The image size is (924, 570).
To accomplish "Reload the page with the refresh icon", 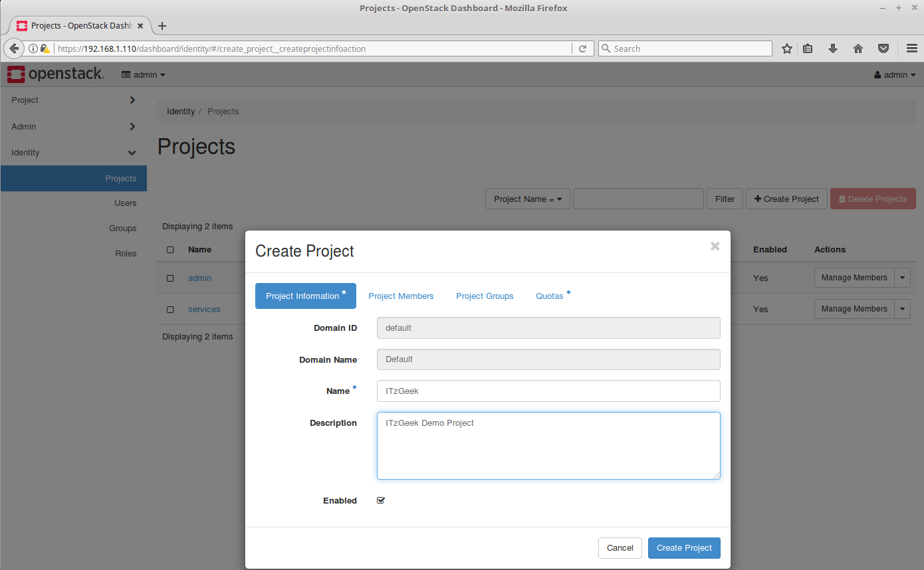I will click(582, 48).
